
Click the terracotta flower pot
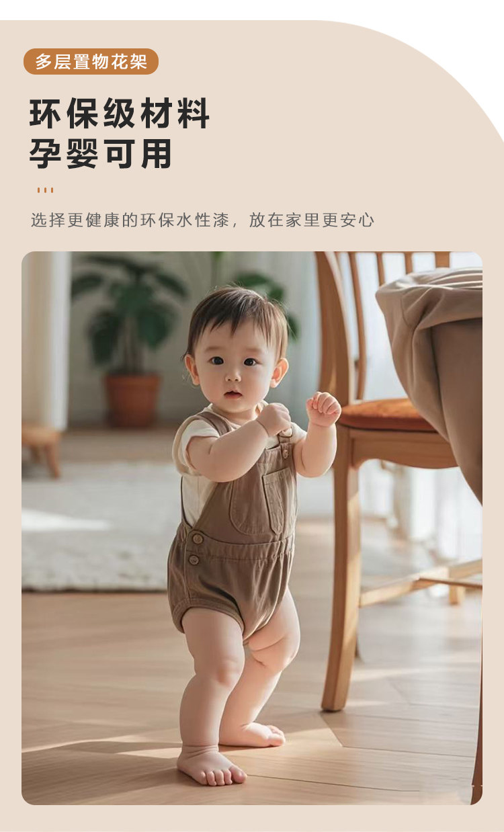pyautogui.click(x=132, y=399)
